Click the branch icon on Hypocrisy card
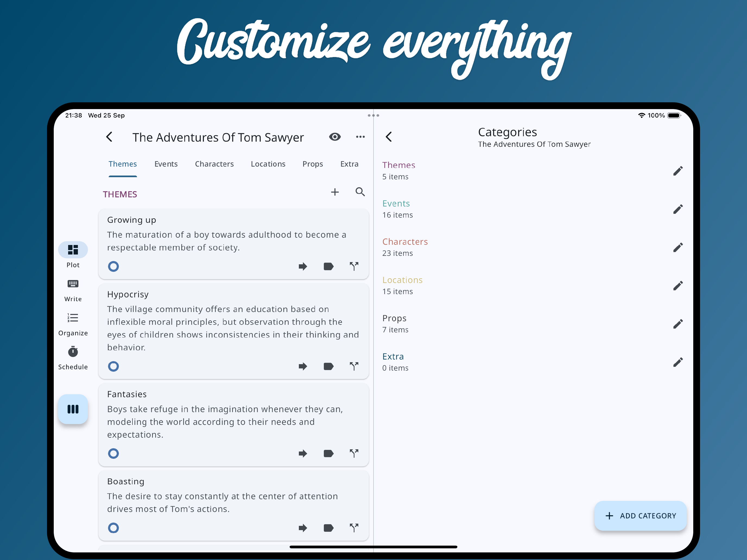Image resolution: width=747 pixels, height=560 pixels. tap(354, 366)
